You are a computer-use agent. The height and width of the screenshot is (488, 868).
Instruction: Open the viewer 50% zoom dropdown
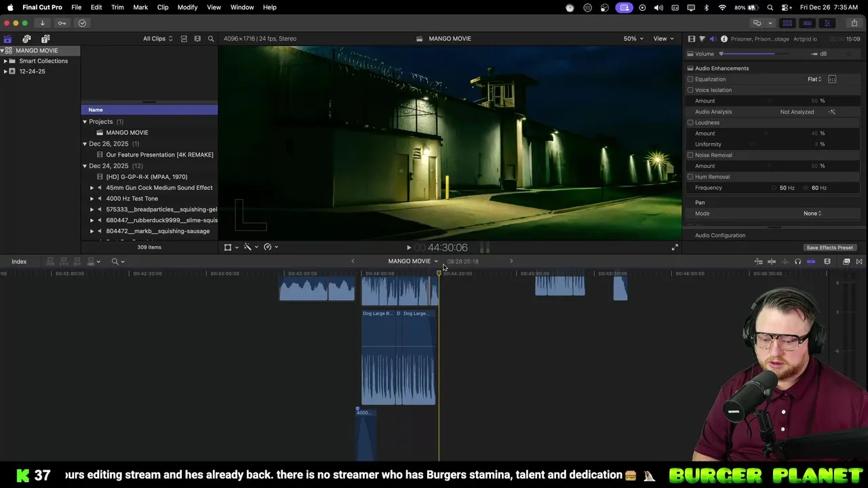pos(633,39)
